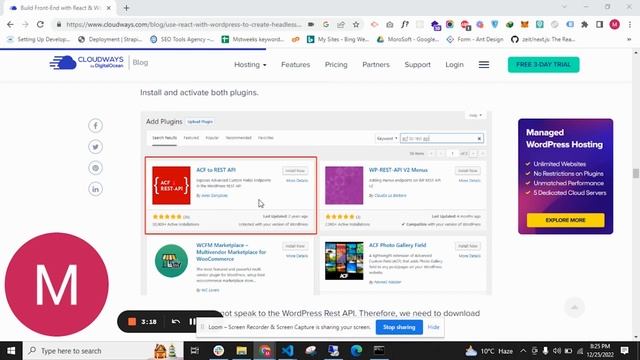
Task: Click the scroll-to-top arrow button
Action: [x=574, y=307]
